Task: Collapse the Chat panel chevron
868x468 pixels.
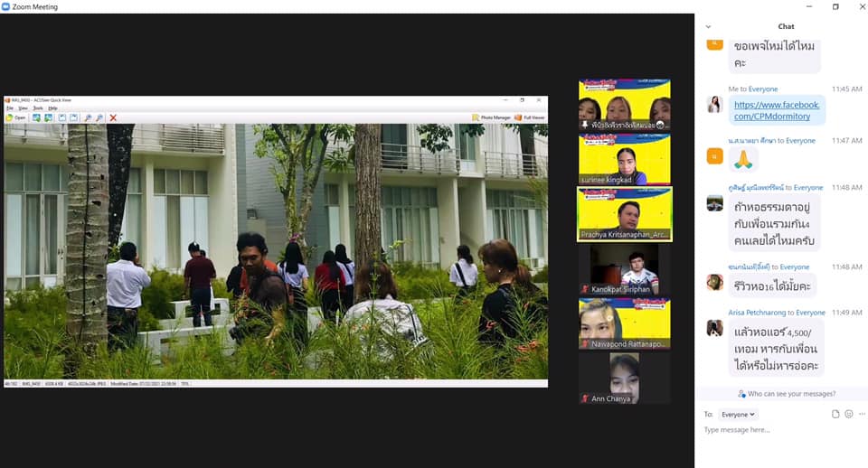Action: [708, 26]
